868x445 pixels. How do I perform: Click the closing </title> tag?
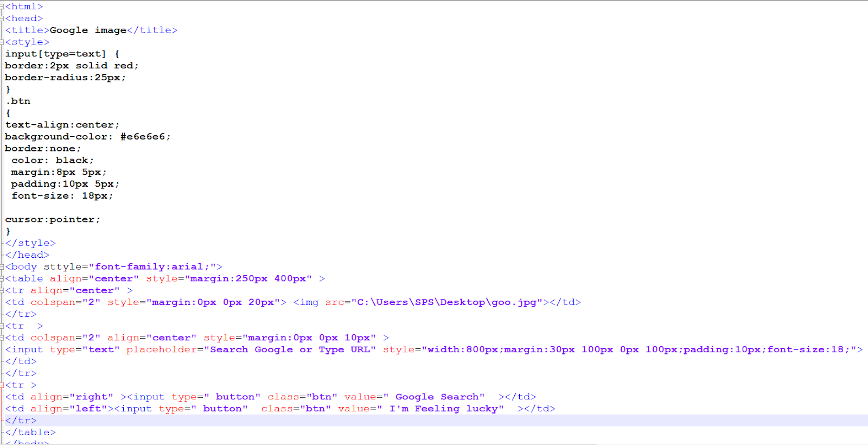coord(152,30)
